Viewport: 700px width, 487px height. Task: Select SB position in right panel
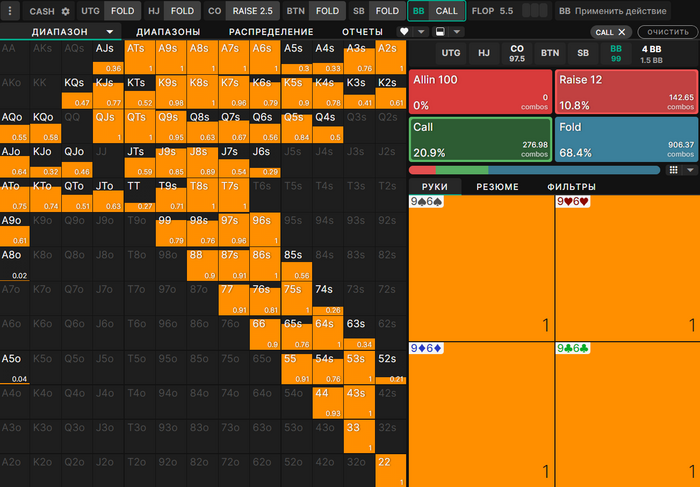tap(583, 53)
